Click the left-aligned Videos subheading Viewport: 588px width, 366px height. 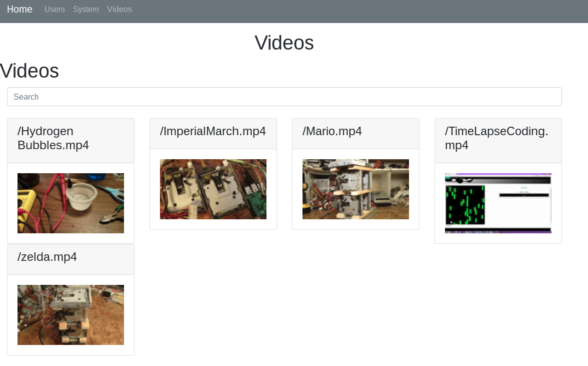(x=29, y=71)
